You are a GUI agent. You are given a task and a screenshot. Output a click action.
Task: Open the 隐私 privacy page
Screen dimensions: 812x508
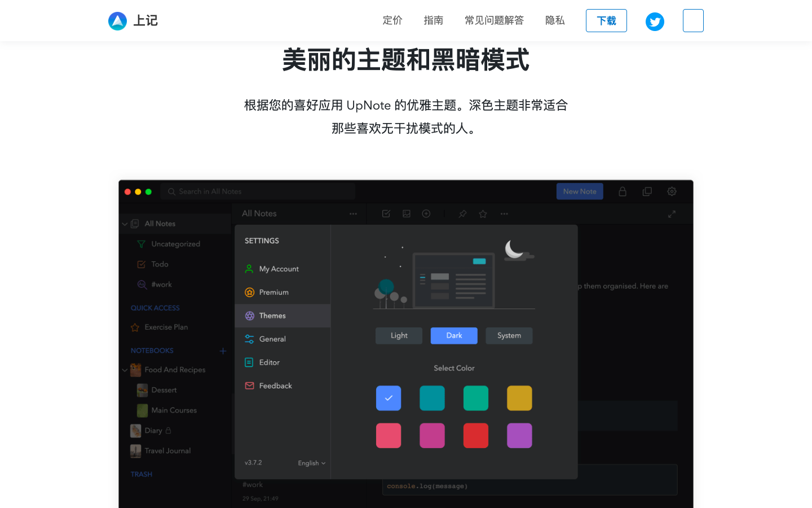(x=555, y=20)
